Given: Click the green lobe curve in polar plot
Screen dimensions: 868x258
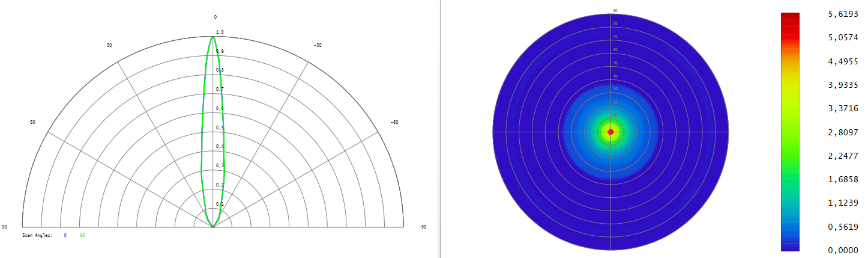Looking at the screenshot, I should tap(213, 132).
